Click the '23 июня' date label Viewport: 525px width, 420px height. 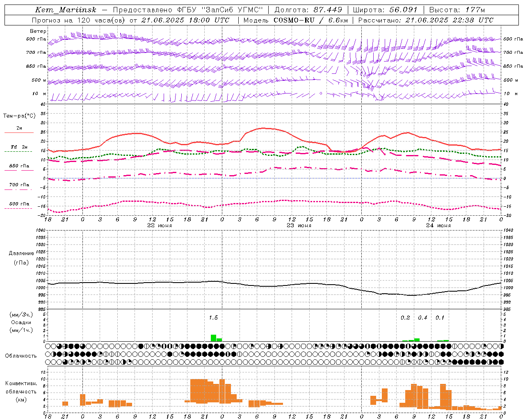(299, 226)
